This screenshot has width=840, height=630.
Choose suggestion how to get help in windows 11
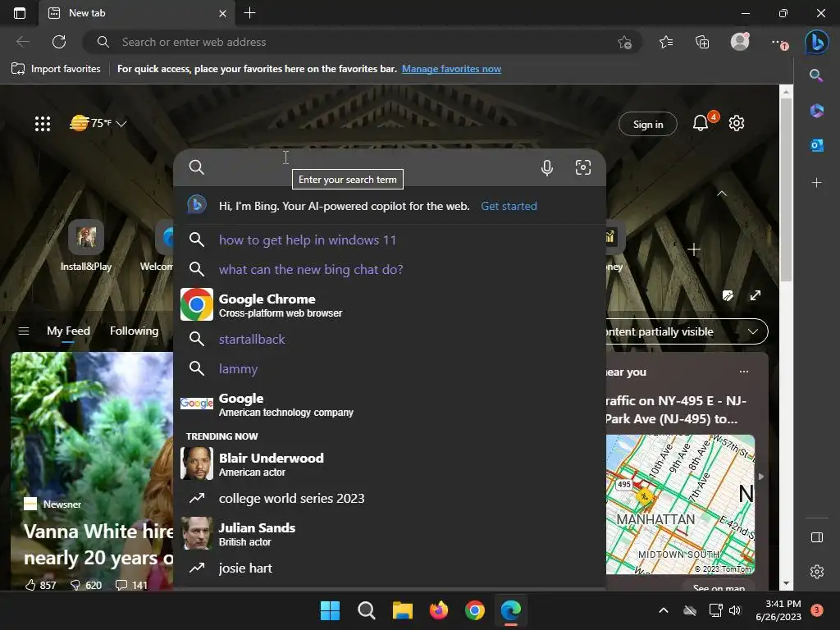tap(390, 240)
